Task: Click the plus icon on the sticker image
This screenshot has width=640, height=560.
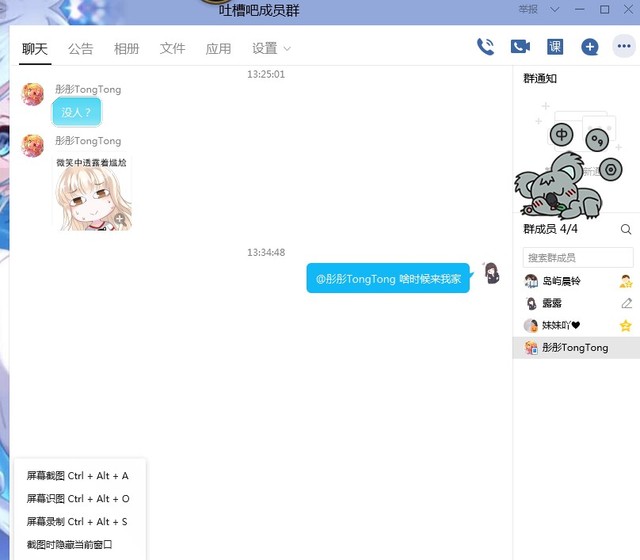Action: tap(120, 219)
